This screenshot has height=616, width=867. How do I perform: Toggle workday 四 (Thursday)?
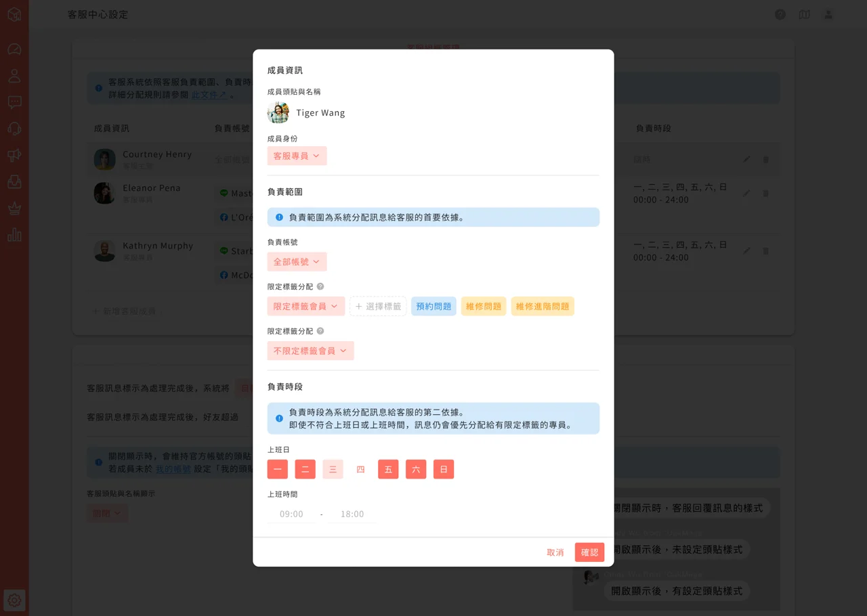click(360, 469)
